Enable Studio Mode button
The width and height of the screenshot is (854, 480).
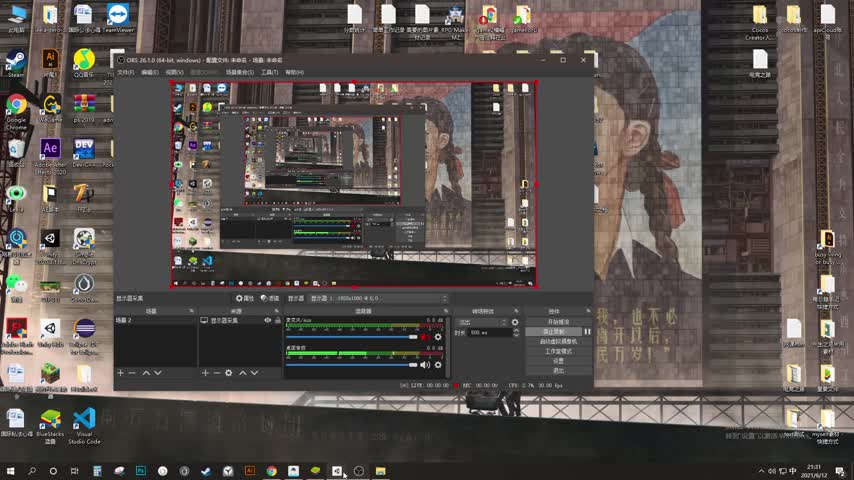click(x=558, y=351)
